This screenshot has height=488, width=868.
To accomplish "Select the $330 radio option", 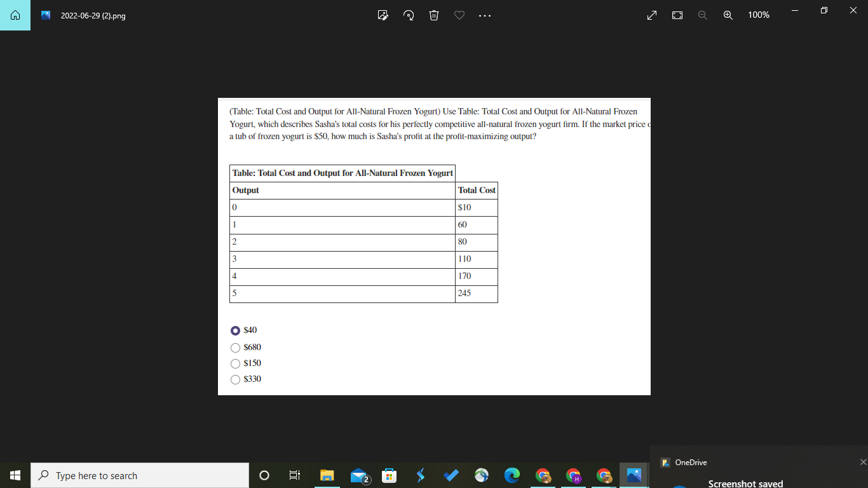I will [236, 379].
